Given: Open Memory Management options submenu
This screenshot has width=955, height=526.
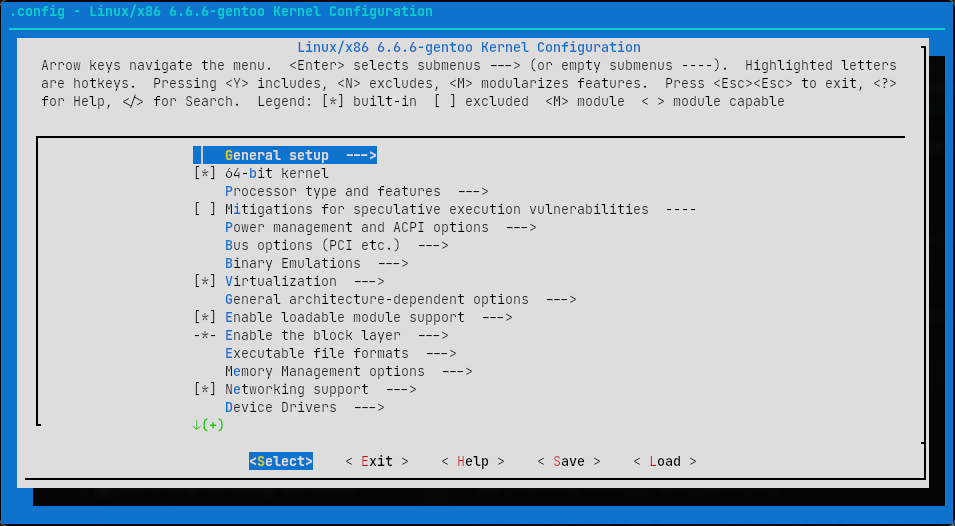Looking at the screenshot, I should (348, 371).
